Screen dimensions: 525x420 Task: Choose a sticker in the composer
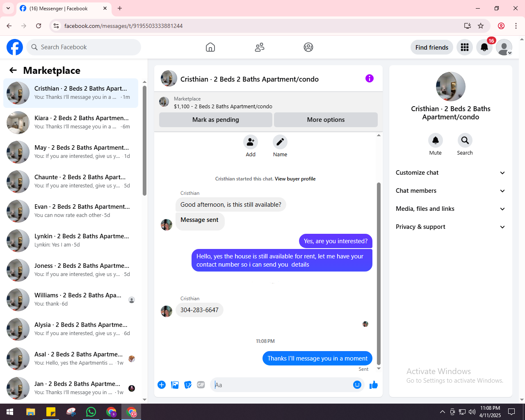(188, 385)
